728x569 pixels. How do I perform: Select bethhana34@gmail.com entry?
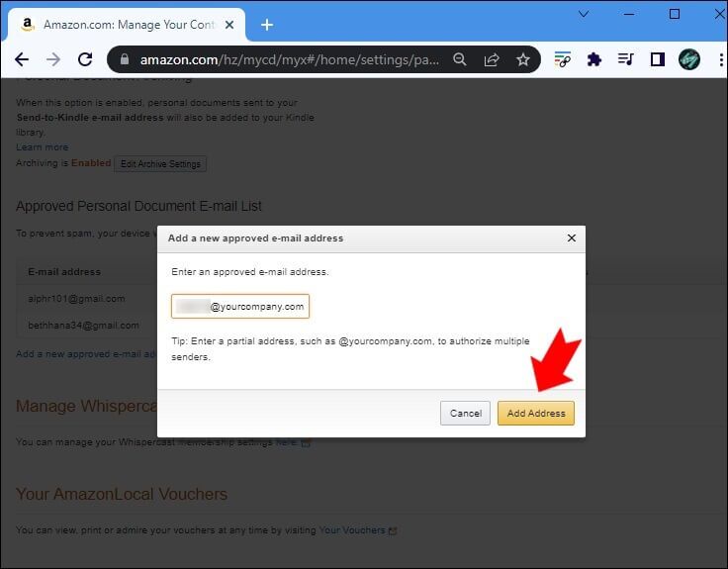click(83, 326)
